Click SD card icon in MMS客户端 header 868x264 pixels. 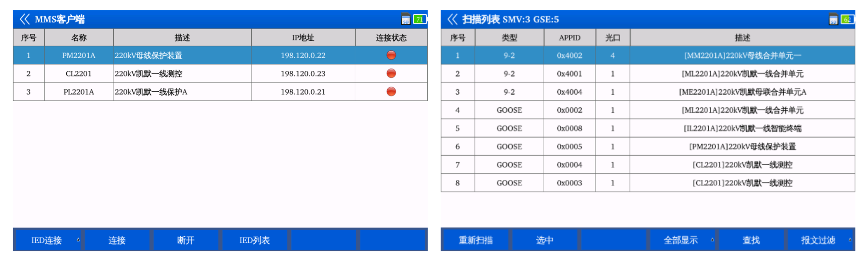tap(405, 19)
